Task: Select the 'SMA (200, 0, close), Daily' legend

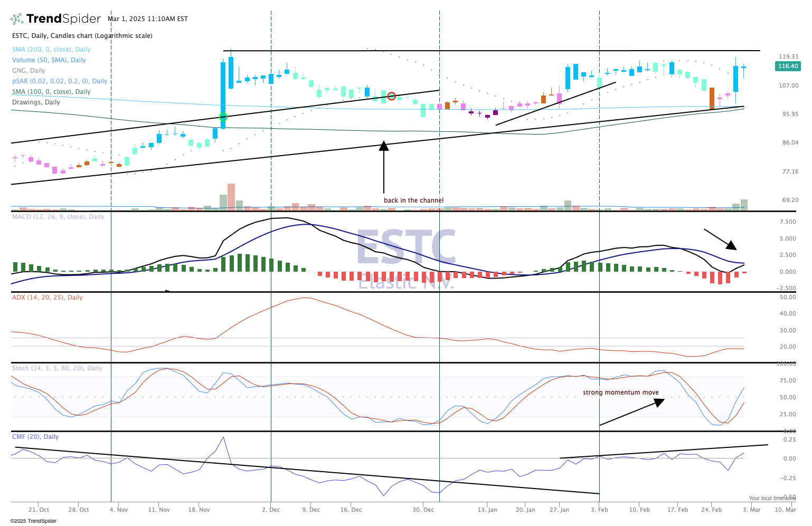Action: tap(51, 50)
